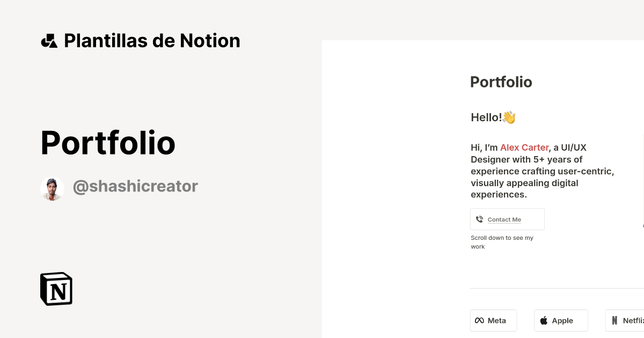Click the Hello! section heading
Viewport: 644px width, 338px height.
pos(486,117)
